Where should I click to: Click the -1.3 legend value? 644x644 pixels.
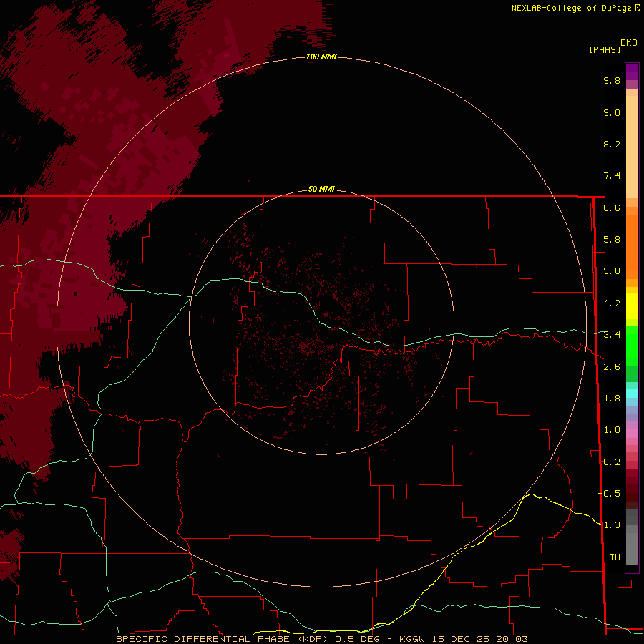(610, 525)
